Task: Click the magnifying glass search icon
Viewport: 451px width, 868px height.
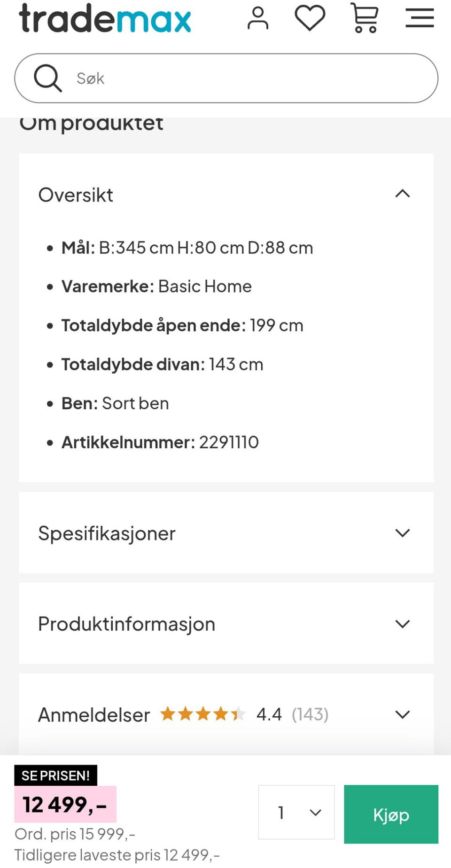Action: click(48, 78)
